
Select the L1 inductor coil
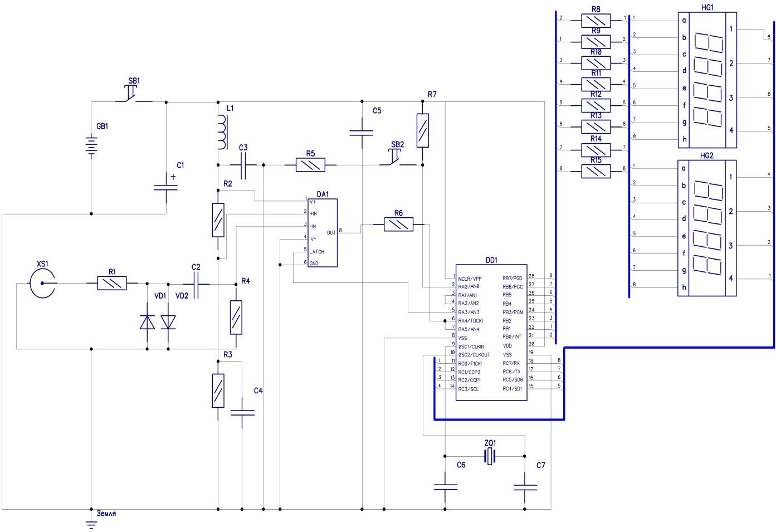point(222,133)
